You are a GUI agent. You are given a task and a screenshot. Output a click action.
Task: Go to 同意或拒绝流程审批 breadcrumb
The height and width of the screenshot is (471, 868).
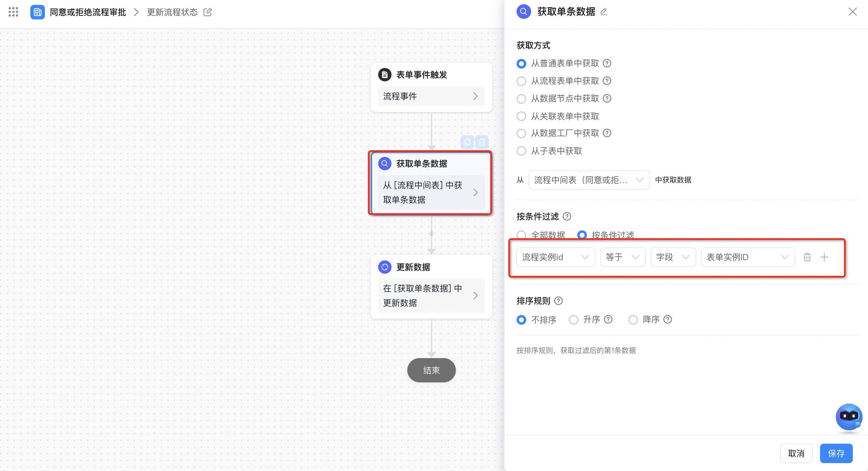point(88,12)
